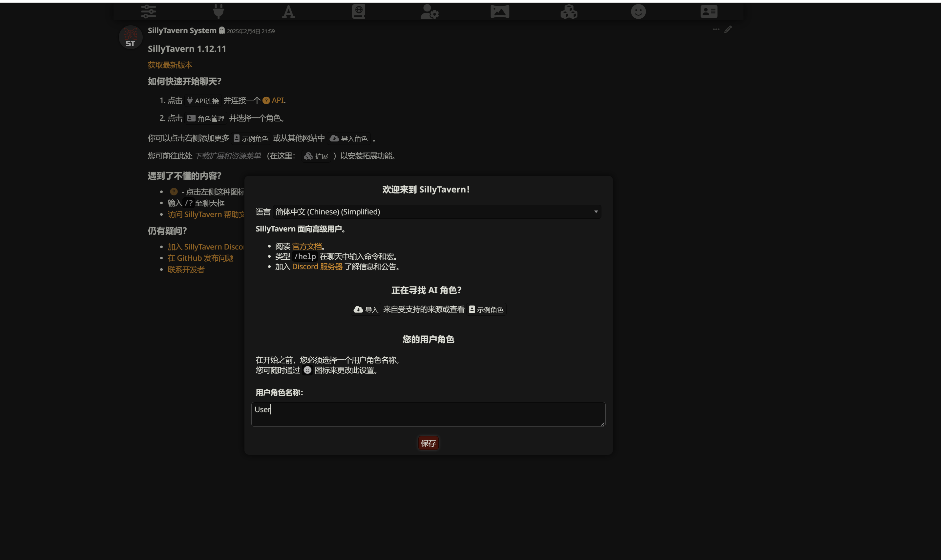Open the API help question-mark link

274,100
